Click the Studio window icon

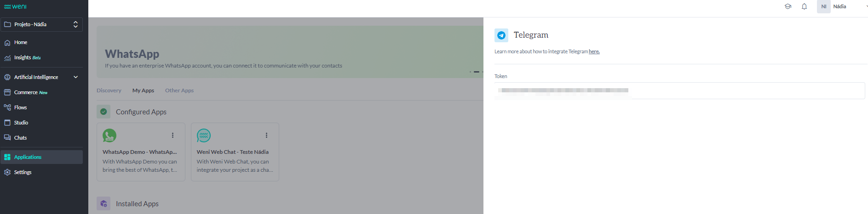click(x=7, y=123)
